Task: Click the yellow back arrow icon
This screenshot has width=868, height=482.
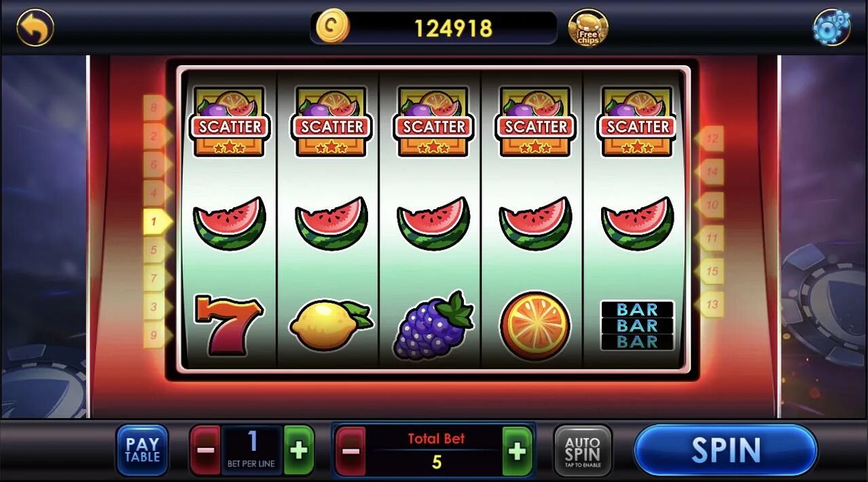Action: tap(35, 27)
